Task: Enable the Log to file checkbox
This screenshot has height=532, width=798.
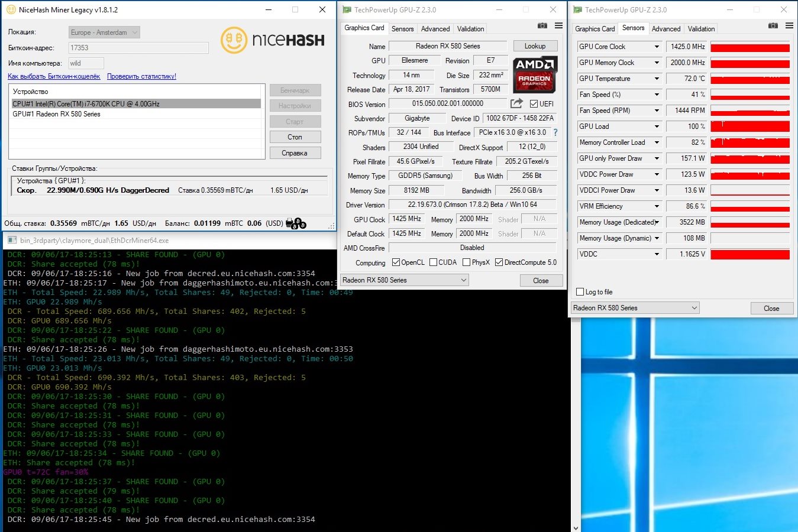Action: point(580,292)
